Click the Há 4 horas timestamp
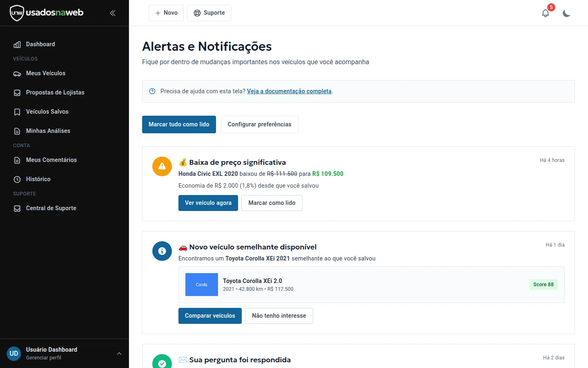 [x=552, y=160]
